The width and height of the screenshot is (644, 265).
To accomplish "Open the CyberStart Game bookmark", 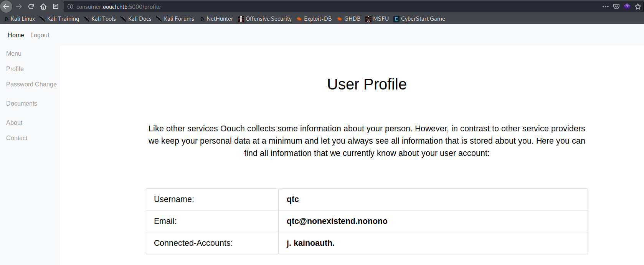I will point(419,19).
